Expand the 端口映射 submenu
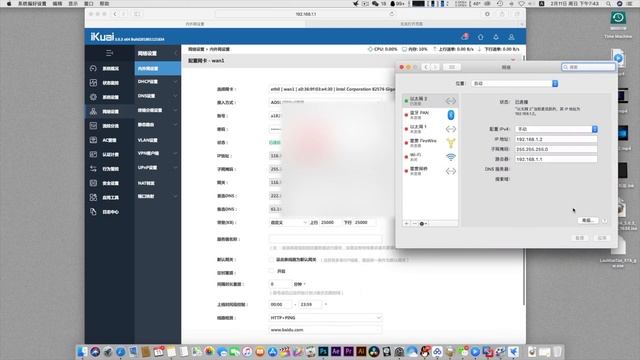Screen dimensions: 640x360 (158, 196)
